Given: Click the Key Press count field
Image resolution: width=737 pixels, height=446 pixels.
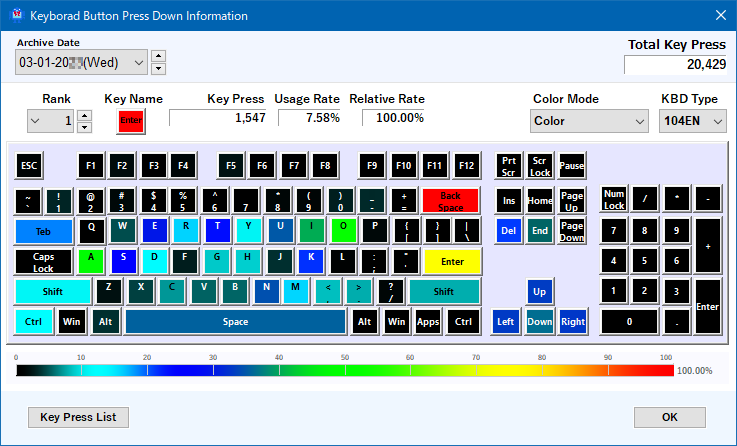Looking at the screenshot, I should [x=218, y=117].
